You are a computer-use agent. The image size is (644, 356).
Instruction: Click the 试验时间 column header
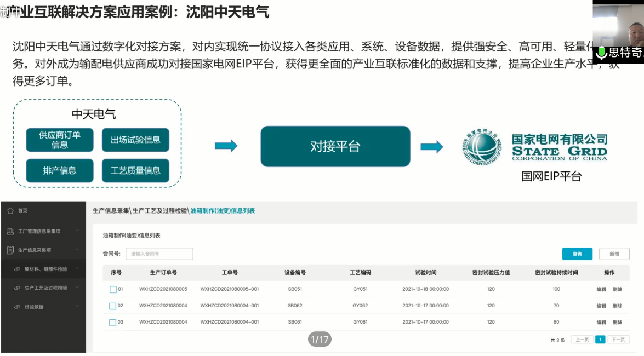425,273
